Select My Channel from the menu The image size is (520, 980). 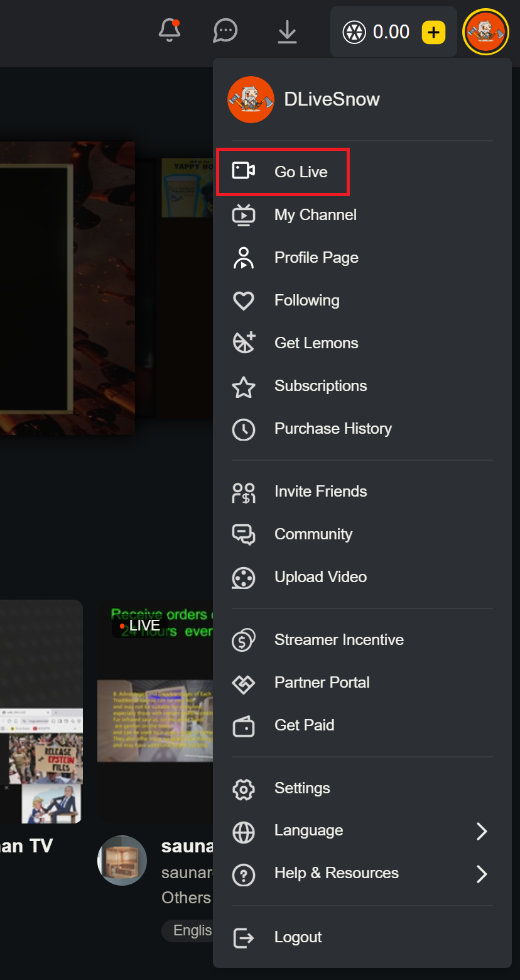(x=315, y=214)
